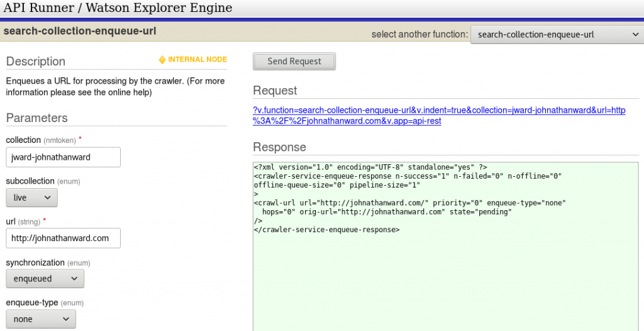The height and width of the screenshot is (331, 644).
Task: Click the INTERNAL NODE label text
Action: point(197,60)
